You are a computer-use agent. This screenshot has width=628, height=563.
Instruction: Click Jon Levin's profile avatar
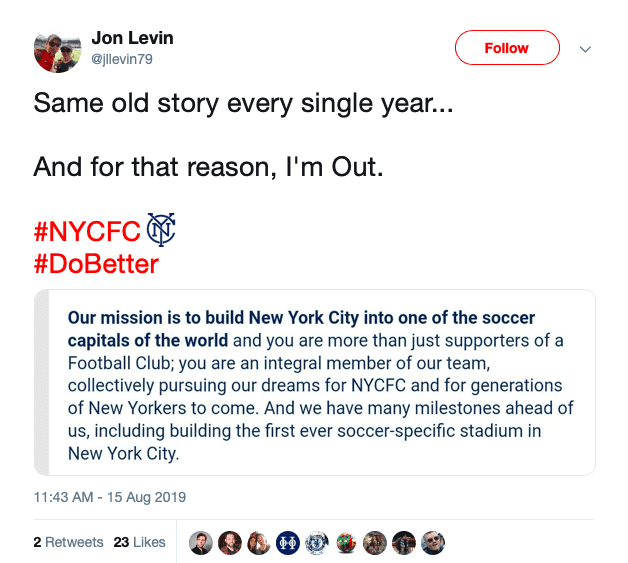(58, 50)
